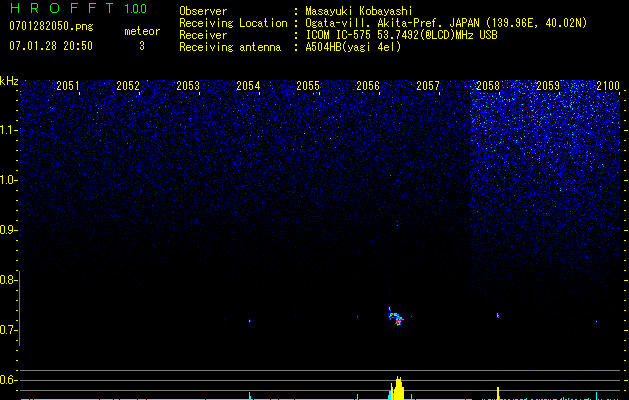Click the 2052 time marker
Viewport: 629px width, 400px height.
tap(128, 86)
